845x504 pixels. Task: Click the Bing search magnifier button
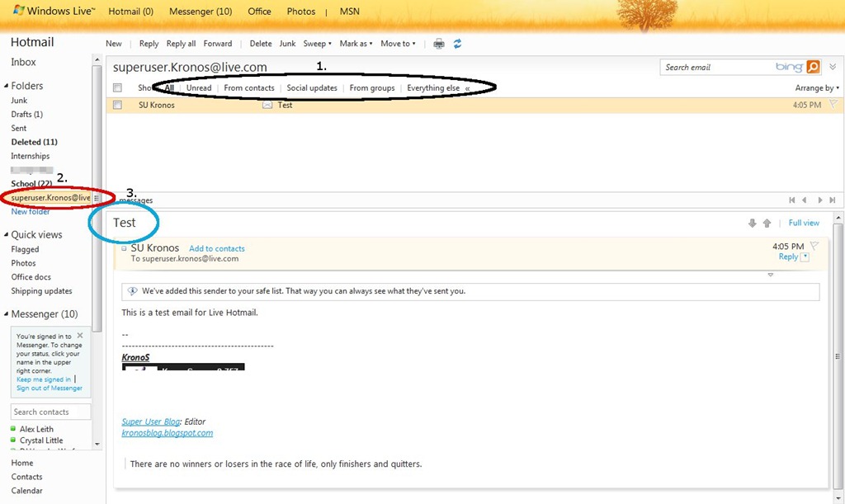[813, 67]
